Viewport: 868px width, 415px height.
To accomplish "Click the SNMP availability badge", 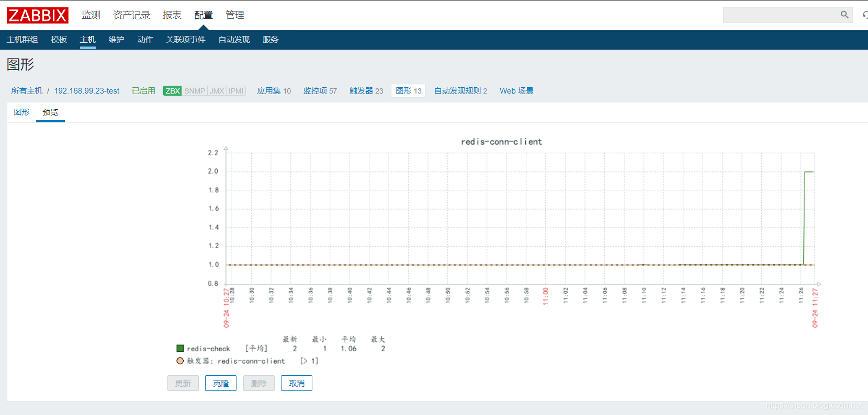I will [195, 91].
